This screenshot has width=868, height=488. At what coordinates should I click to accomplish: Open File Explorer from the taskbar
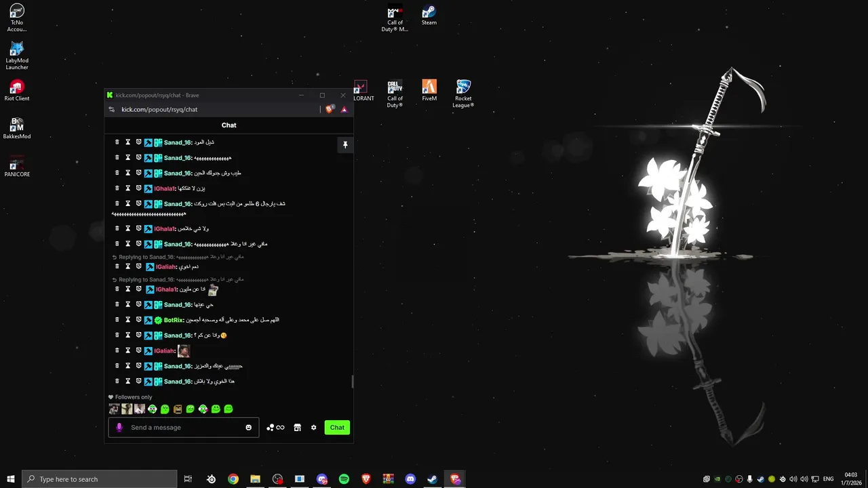point(255,479)
